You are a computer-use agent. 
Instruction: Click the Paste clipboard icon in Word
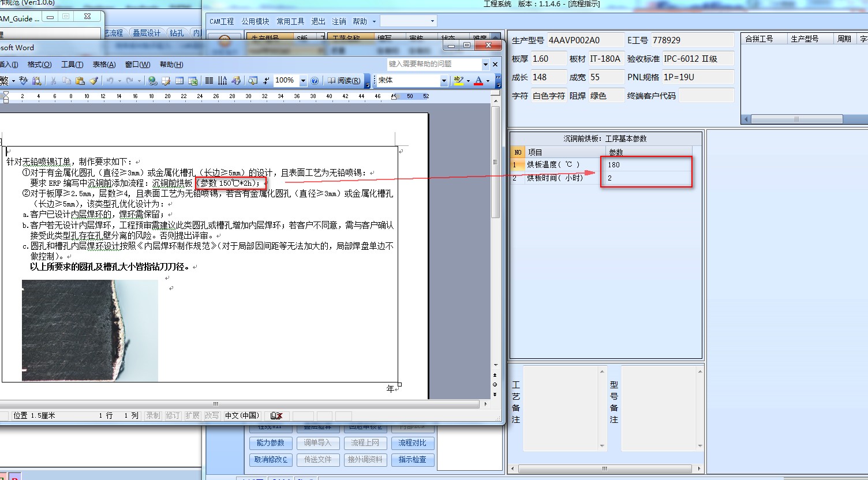[x=80, y=81]
